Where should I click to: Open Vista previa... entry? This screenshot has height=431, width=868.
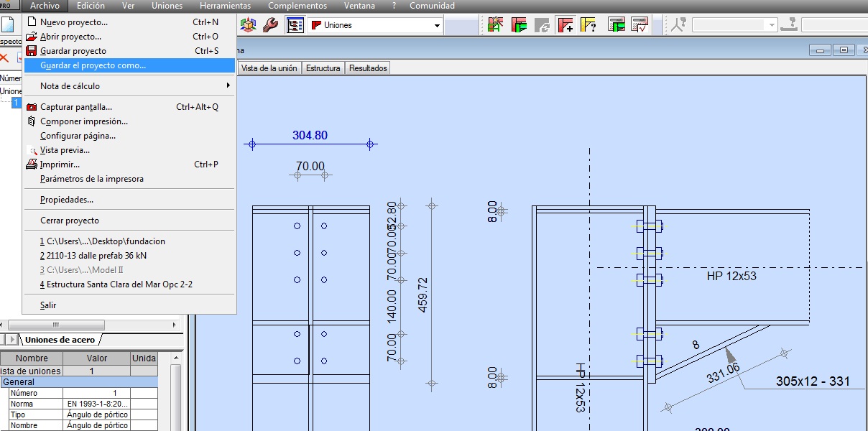(x=129, y=150)
